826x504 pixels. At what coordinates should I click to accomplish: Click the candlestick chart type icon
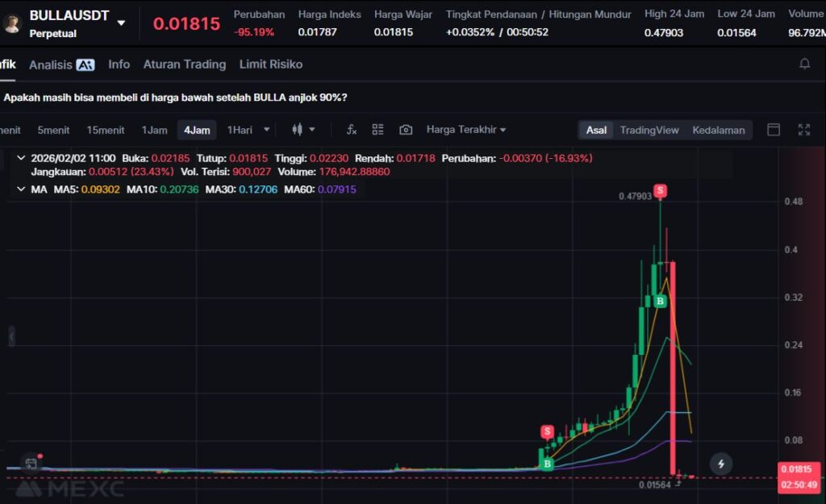pos(297,130)
